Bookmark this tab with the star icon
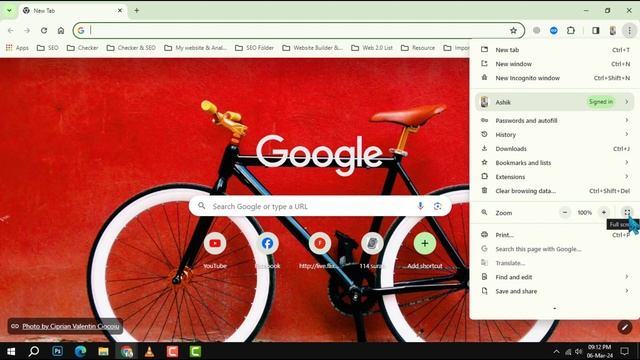 (x=513, y=31)
